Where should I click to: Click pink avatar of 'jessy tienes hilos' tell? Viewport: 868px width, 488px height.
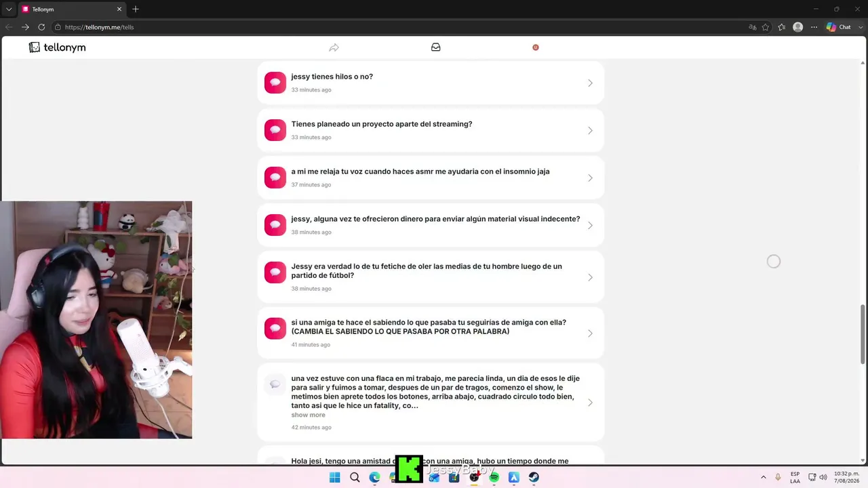[275, 83]
